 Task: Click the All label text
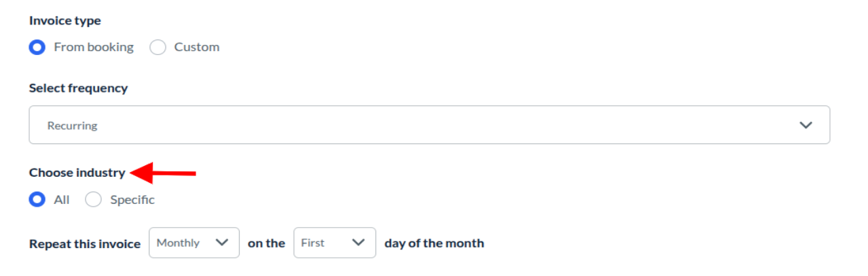pos(62,200)
